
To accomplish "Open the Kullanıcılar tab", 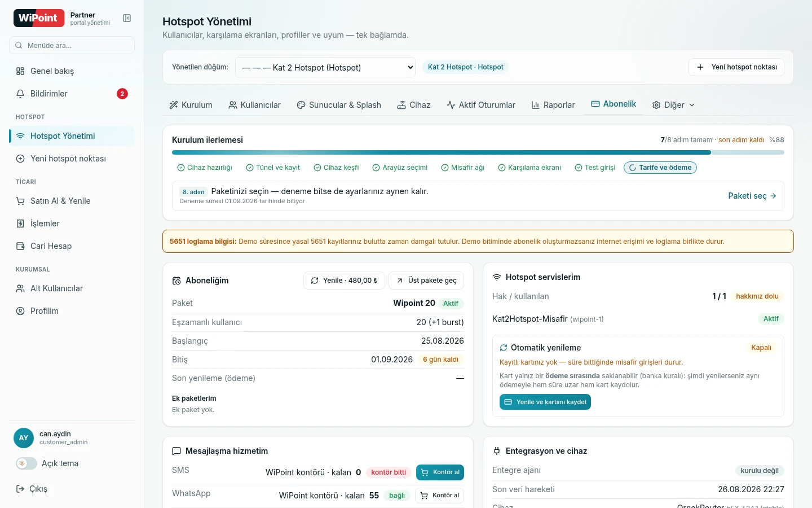I will (254, 105).
